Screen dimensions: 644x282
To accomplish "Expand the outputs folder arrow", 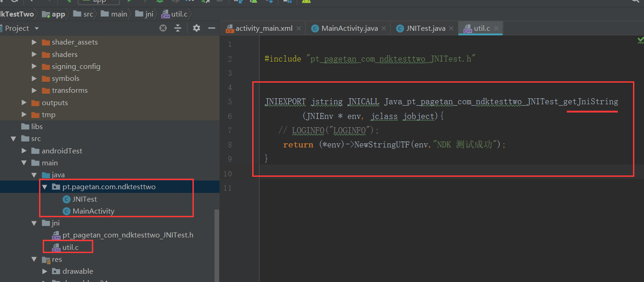I will (24, 102).
